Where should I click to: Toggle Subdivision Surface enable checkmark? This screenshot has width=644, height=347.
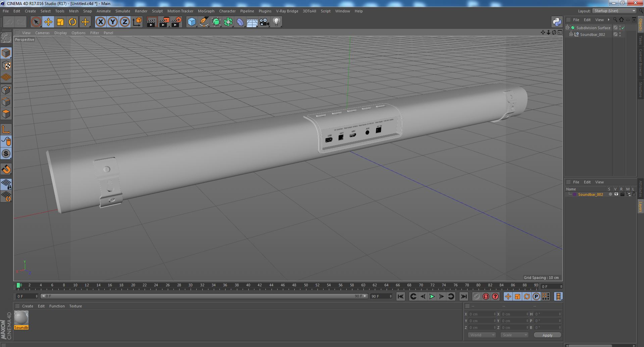click(x=623, y=28)
